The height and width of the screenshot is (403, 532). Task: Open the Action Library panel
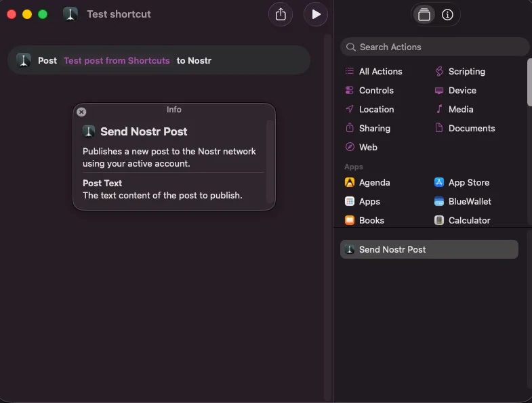pyautogui.click(x=424, y=15)
